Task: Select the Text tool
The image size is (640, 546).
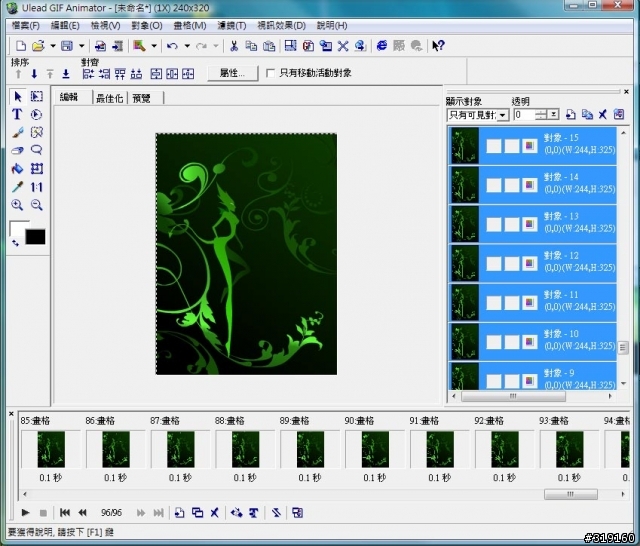Action: 17,114
